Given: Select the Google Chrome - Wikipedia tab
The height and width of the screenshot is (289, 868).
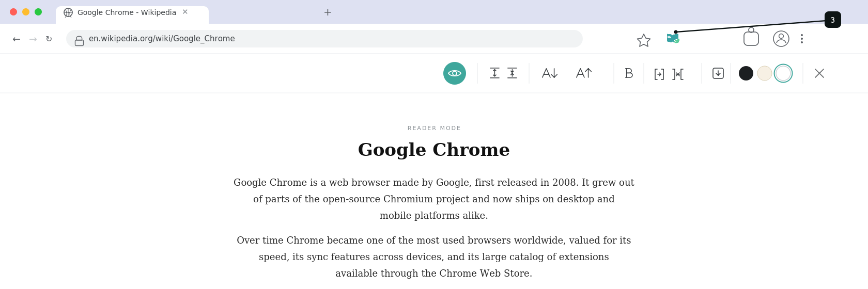Looking at the screenshot, I should (132, 14).
